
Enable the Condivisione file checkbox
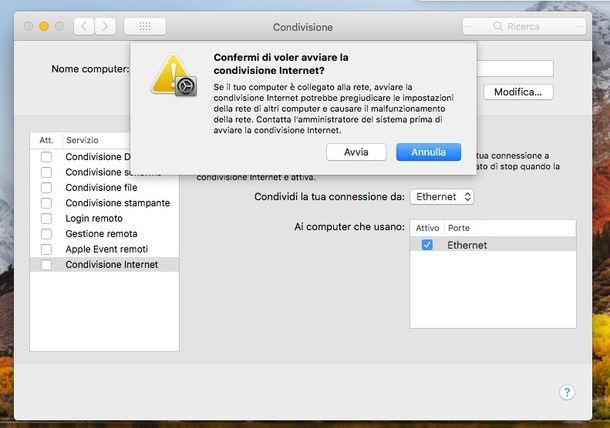click(46, 188)
